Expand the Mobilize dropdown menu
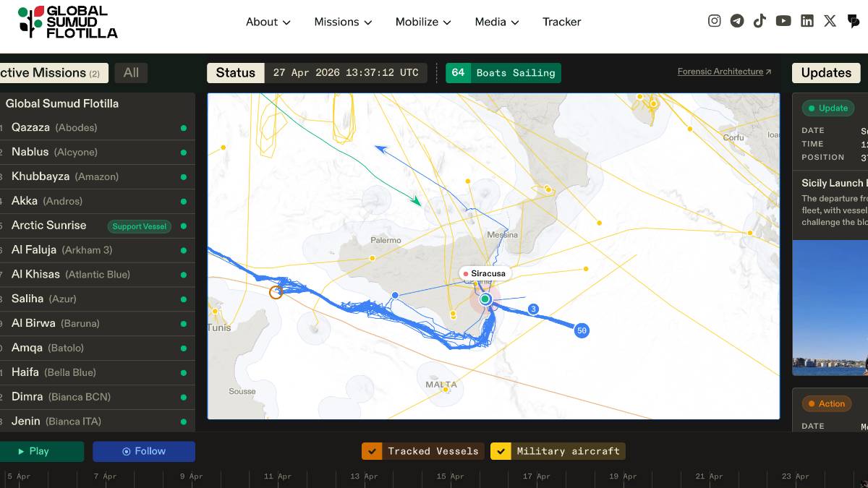 pos(423,22)
